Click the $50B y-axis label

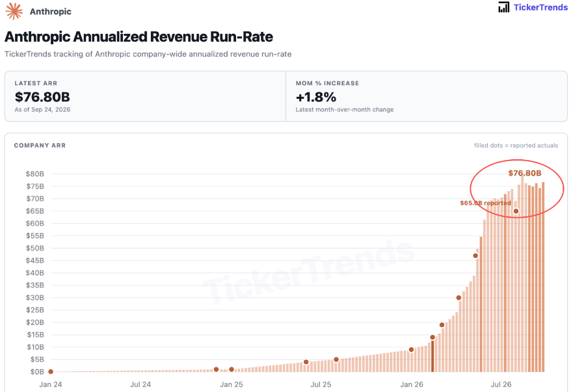point(34,248)
